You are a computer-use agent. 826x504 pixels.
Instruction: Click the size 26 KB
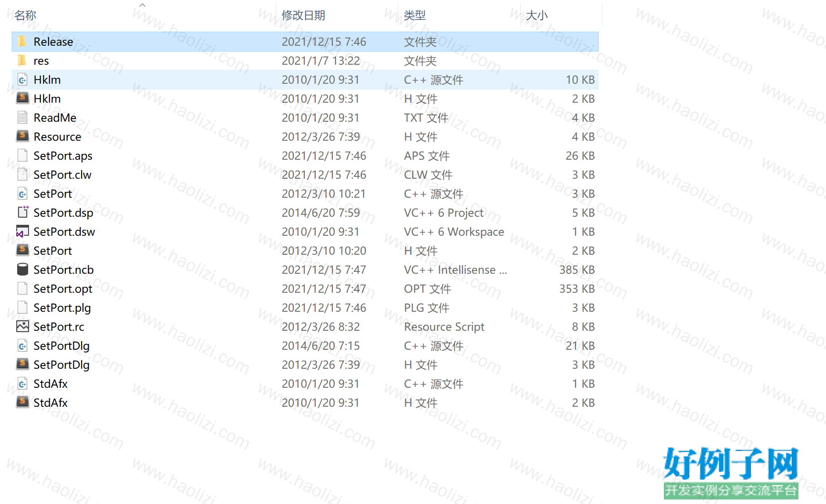click(580, 156)
